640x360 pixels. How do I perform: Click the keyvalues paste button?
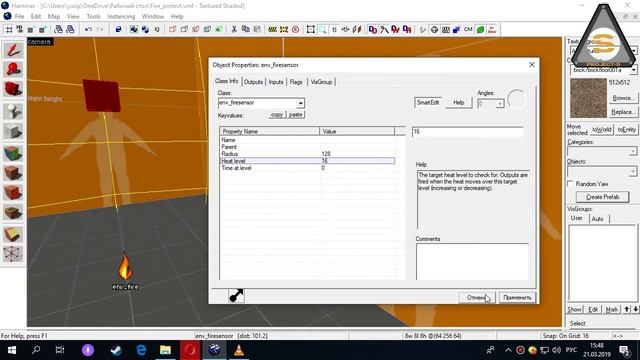click(x=295, y=115)
